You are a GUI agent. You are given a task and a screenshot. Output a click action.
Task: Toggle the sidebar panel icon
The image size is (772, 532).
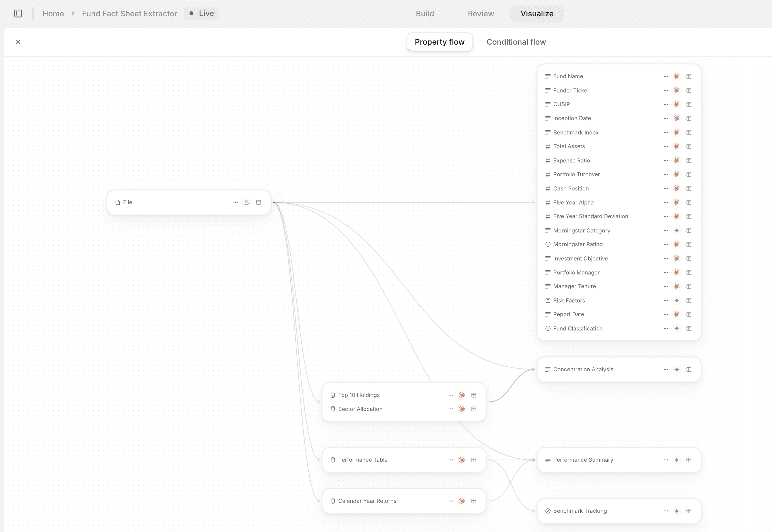click(18, 13)
